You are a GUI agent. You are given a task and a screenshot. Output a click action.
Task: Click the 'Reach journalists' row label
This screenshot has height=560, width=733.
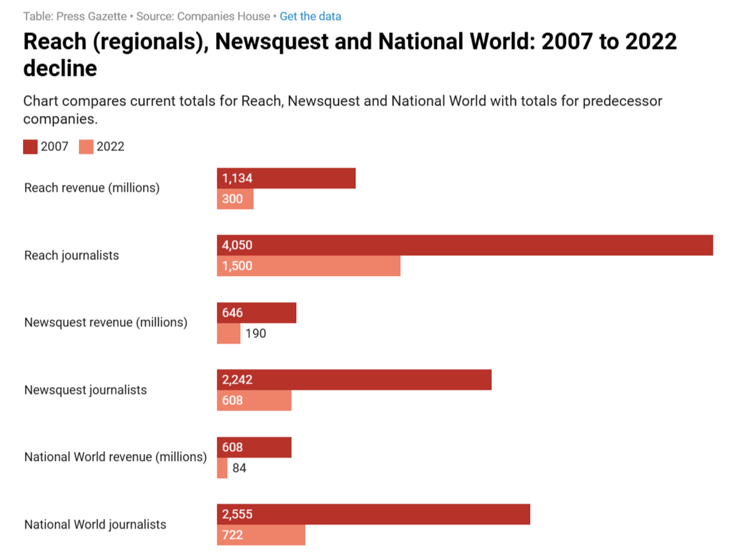(x=72, y=255)
